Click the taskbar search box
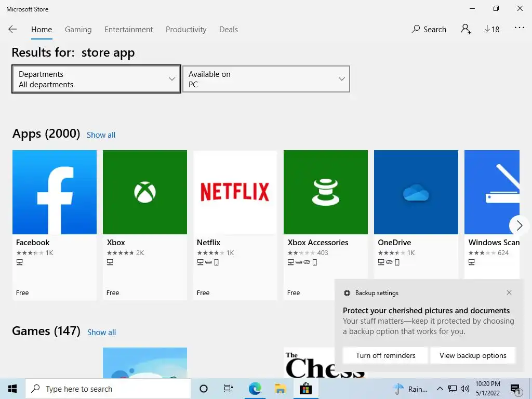The width and height of the screenshot is (532, 399). [x=108, y=389]
